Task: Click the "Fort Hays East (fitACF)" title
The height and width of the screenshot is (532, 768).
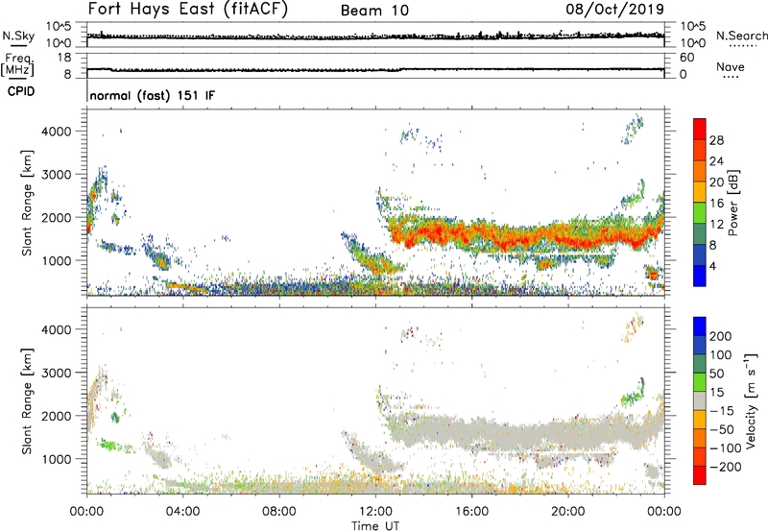Action: coord(188,10)
